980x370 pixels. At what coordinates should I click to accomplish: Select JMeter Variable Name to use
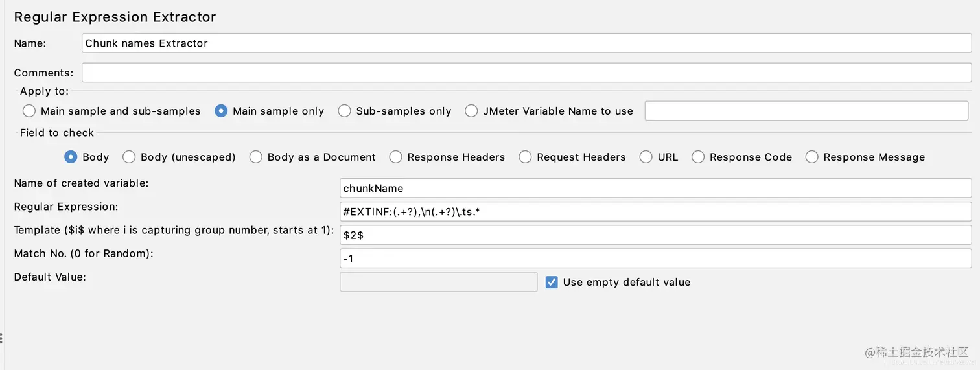click(472, 111)
